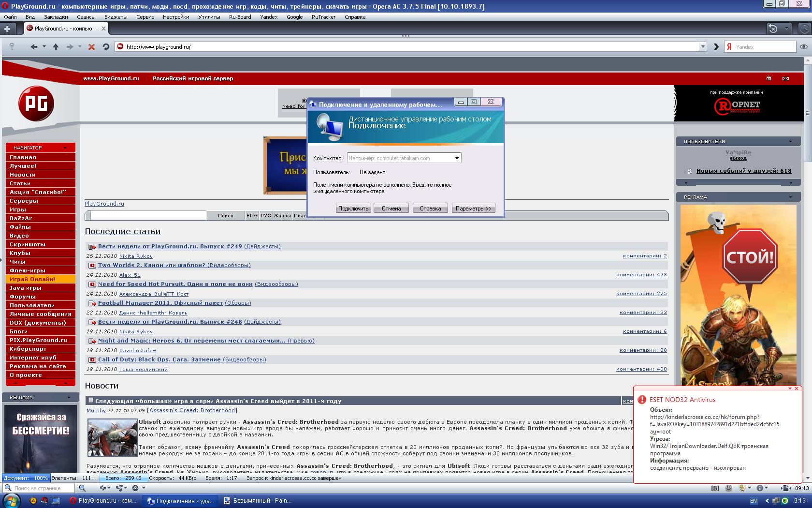Click the Assassin's Creed news thumbnail image
Viewport: 812px width, 508px height.
pyautogui.click(x=113, y=438)
